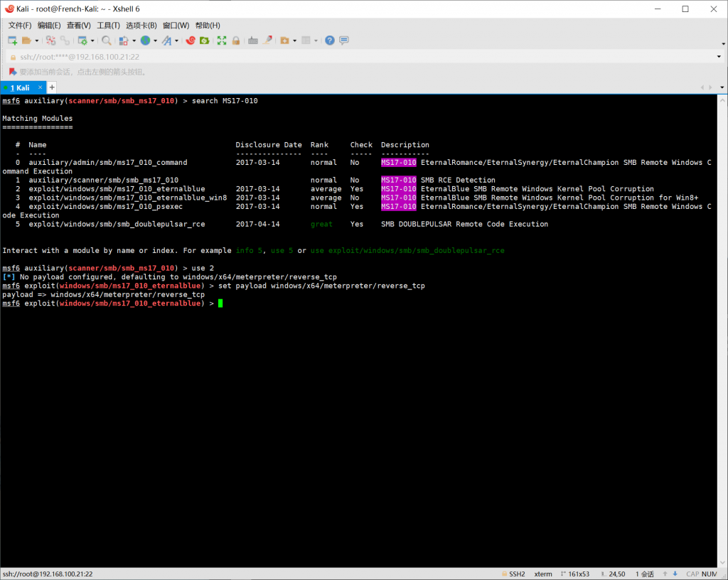
Task: Toggle full screen mode icon
Action: click(x=222, y=41)
